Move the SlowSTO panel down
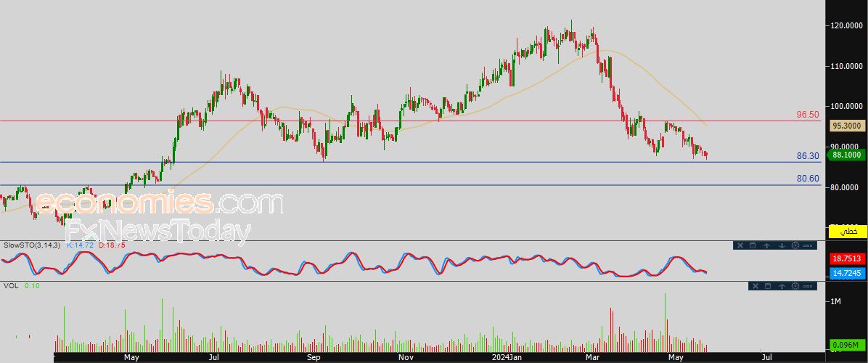 point(781,245)
